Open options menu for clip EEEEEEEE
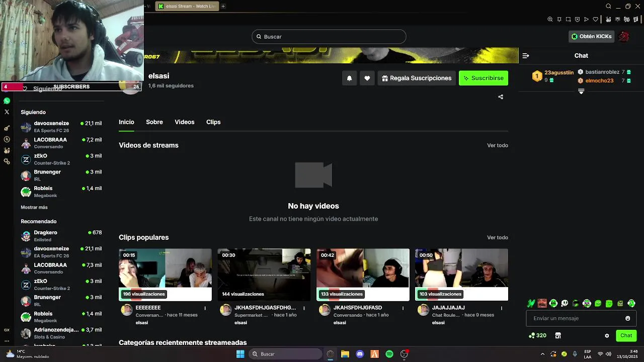644x362 pixels. [205, 308]
